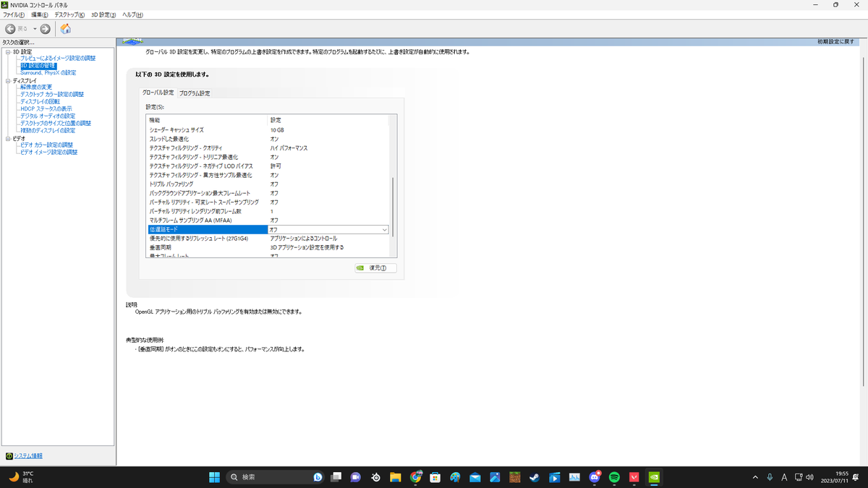868x488 pixels.
Task: Select the トリプル バッファリング row
Action: (268, 184)
